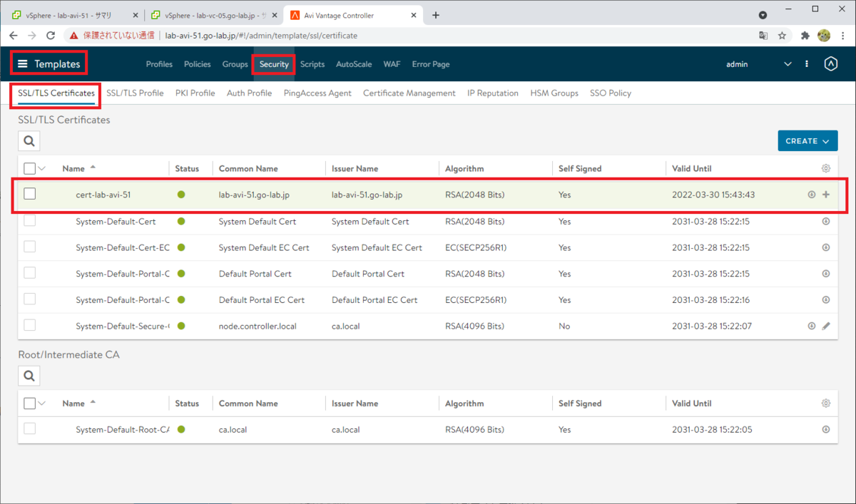Open column settings gear for SSL/TLS Certificates table

tap(826, 169)
